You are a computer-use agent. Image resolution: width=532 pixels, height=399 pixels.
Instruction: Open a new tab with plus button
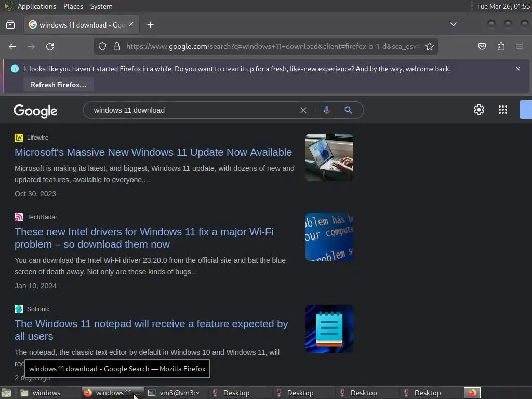[x=151, y=25]
